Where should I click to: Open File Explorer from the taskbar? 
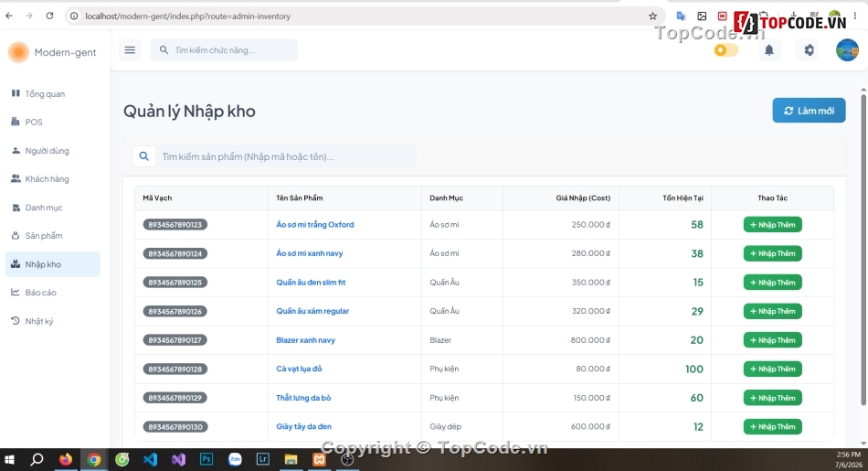pyautogui.click(x=291, y=459)
